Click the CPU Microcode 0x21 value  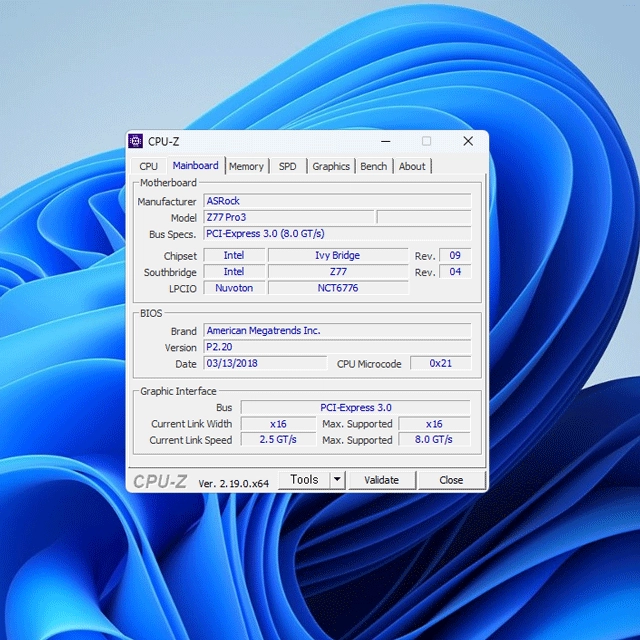pos(440,363)
